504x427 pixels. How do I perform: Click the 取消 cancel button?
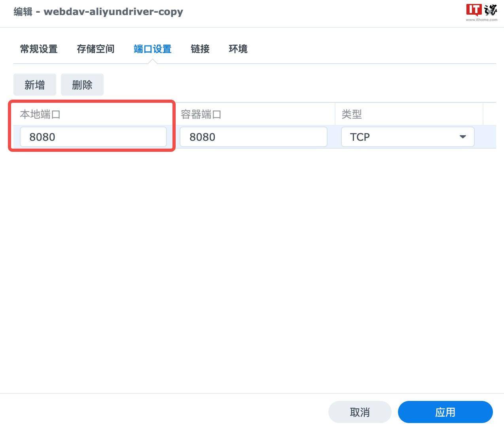(x=359, y=412)
